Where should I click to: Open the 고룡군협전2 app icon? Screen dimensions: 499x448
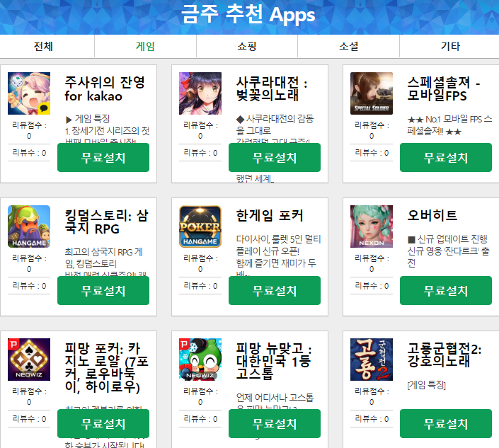coord(372,360)
